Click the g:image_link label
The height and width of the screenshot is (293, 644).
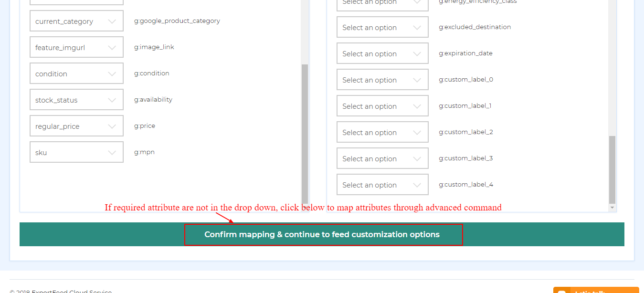pos(154,47)
